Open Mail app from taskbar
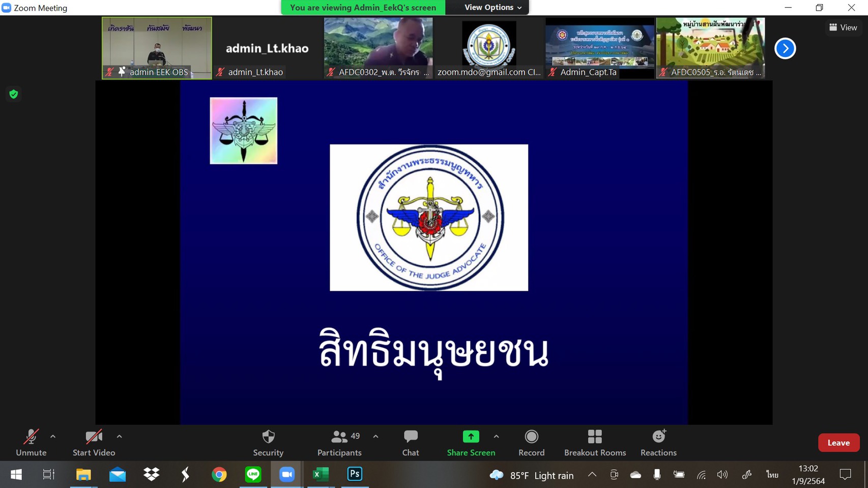 [x=118, y=475]
